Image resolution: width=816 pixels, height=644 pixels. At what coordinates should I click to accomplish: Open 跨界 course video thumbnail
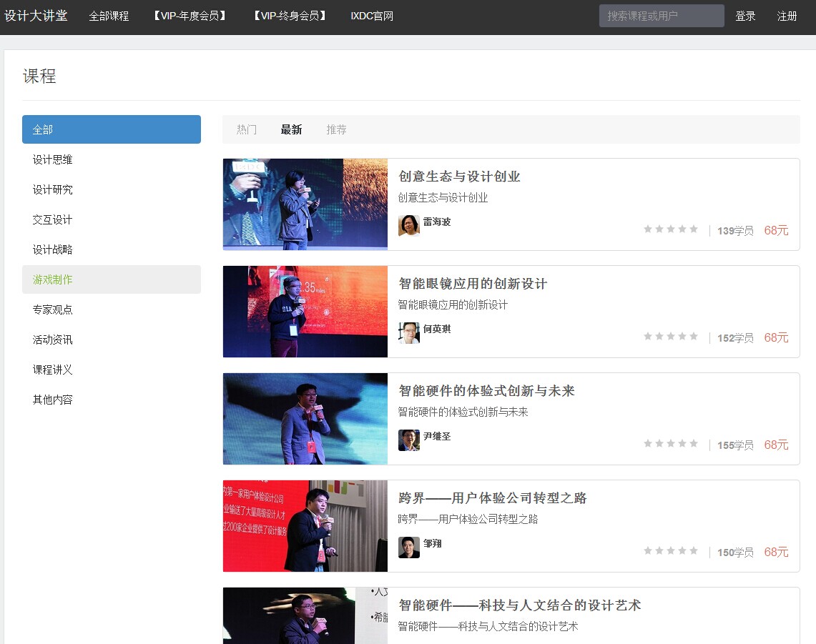click(x=305, y=526)
